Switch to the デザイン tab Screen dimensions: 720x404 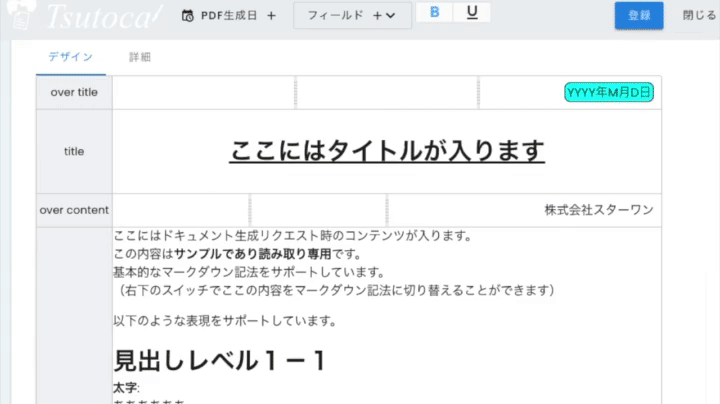pos(70,57)
